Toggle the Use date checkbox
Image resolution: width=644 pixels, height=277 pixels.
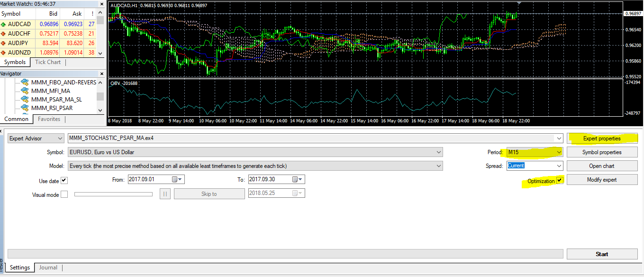click(x=64, y=181)
